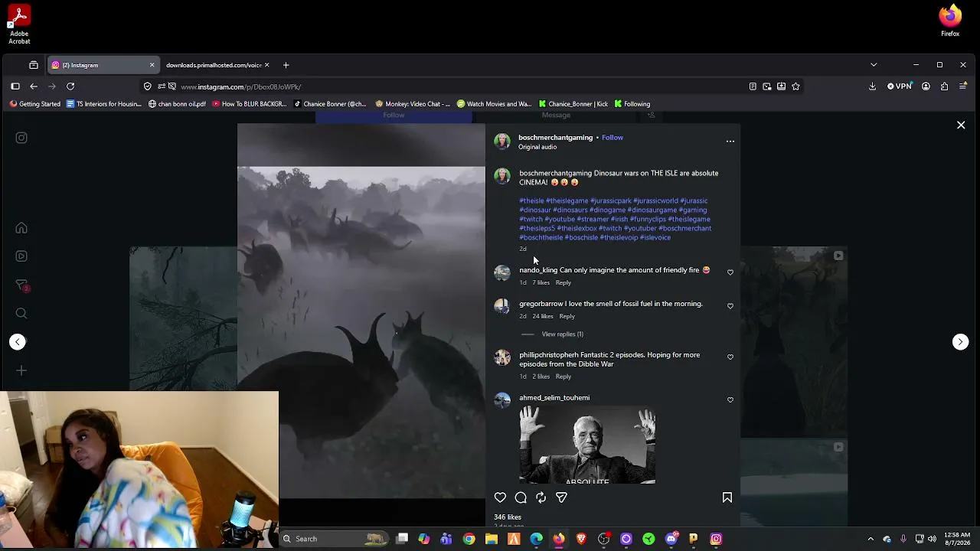This screenshot has width=980, height=551.
Task: Open Instagram home from the logo icon
Action: pyautogui.click(x=21, y=138)
